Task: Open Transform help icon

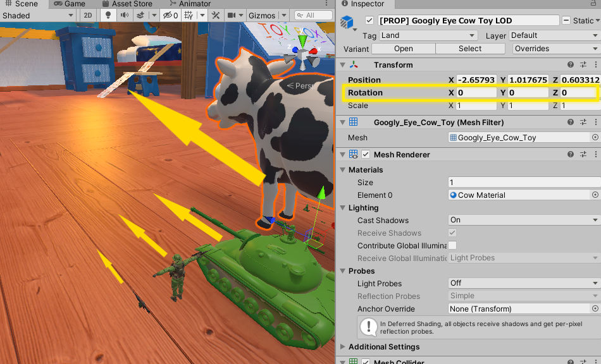Action: (571, 64)
